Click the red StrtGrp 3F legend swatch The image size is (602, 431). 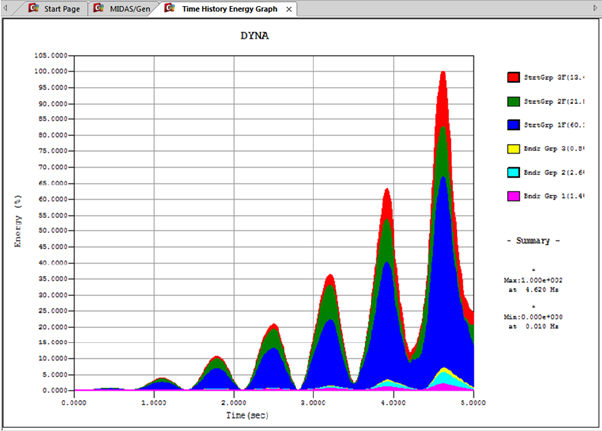pyautogui.click(x=513, y=77)
